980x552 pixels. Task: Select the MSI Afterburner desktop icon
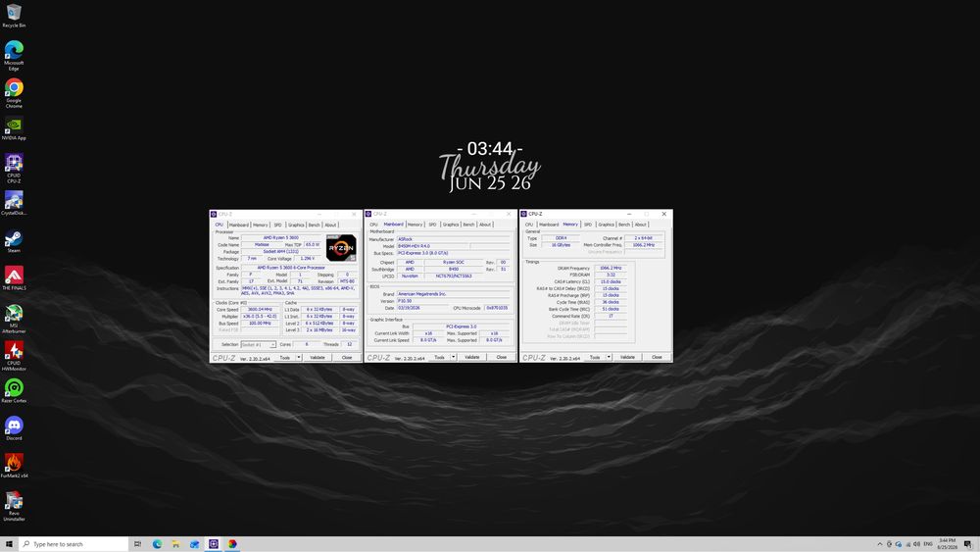[x=14, y=319]
